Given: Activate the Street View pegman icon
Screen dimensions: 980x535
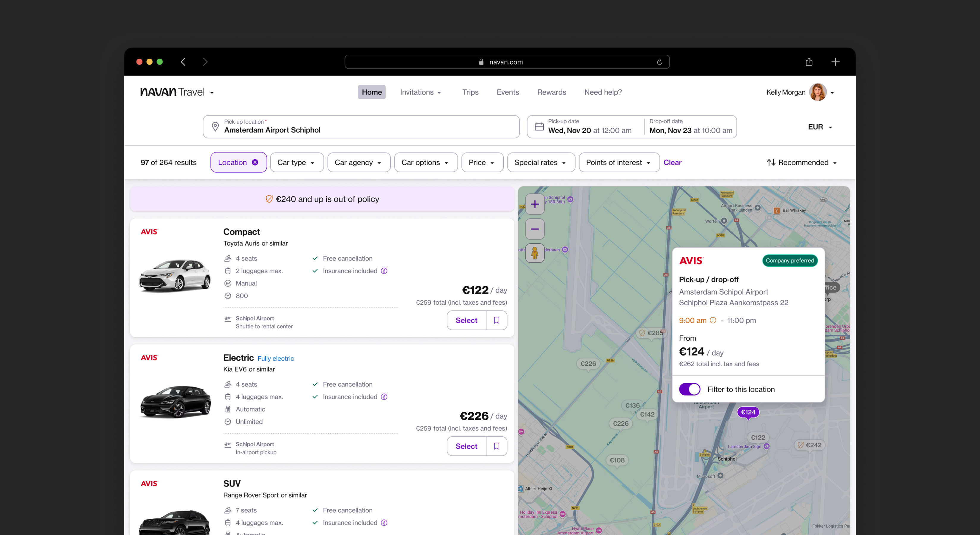Looking at the screenshot, I should (535, 253).
